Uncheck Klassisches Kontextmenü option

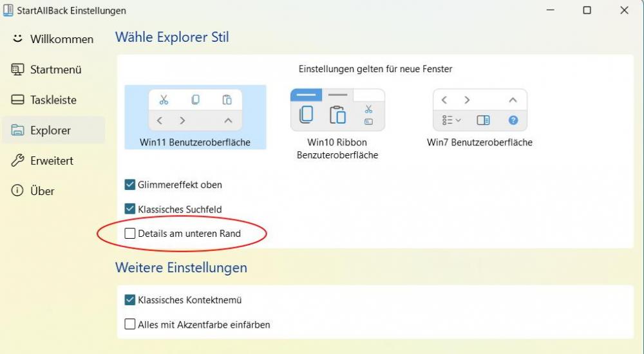[130, 300]
